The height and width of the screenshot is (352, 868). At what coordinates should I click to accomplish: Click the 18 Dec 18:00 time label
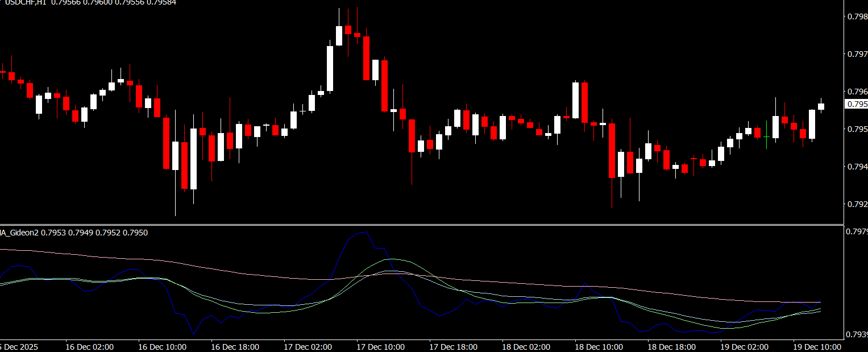pyautogui.click(x=671, y=346)
